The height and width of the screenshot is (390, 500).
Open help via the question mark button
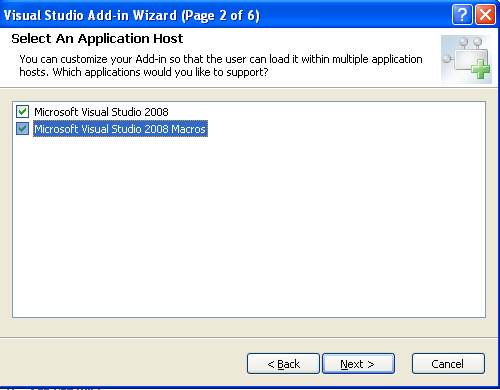coord(462,15)
